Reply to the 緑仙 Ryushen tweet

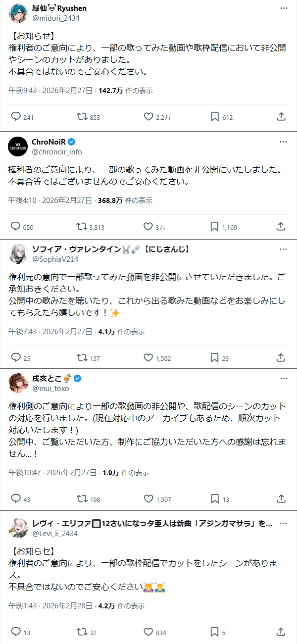16,117
